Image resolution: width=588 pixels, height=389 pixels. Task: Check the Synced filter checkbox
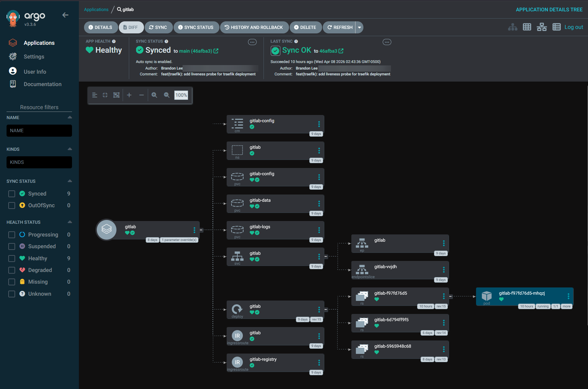point(12,194)
